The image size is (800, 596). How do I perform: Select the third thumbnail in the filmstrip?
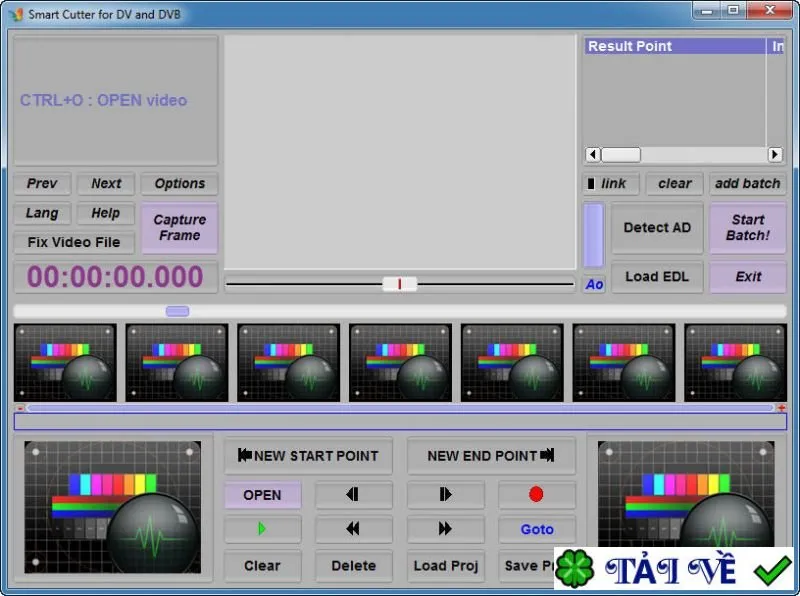click(x=289, y=362)
